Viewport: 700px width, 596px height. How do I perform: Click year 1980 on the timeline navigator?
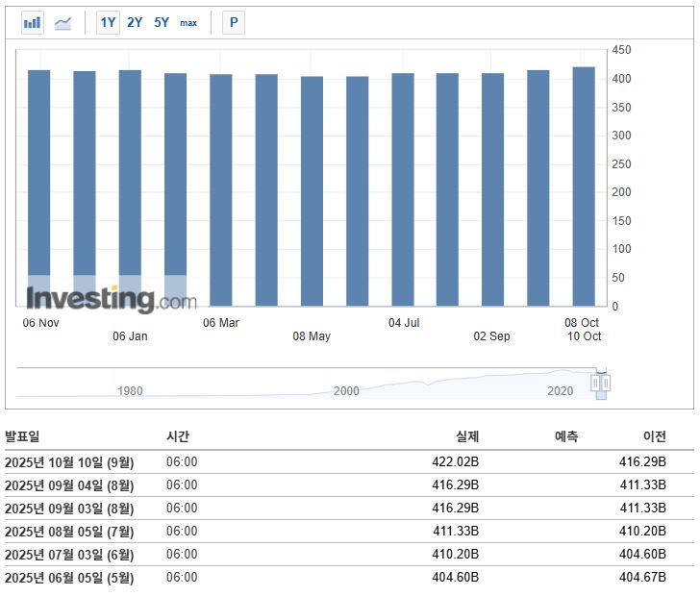pos(130,390)
